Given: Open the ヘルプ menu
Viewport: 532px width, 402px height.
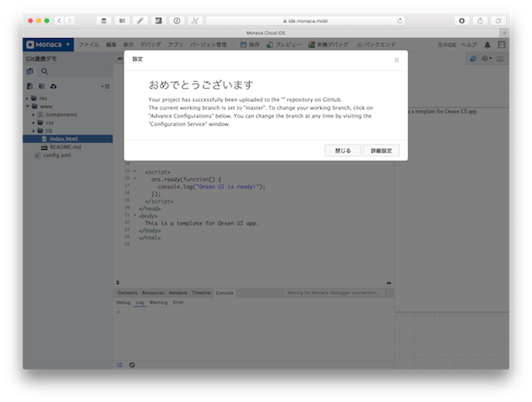Looking at the screenshot, I should 469,44.
